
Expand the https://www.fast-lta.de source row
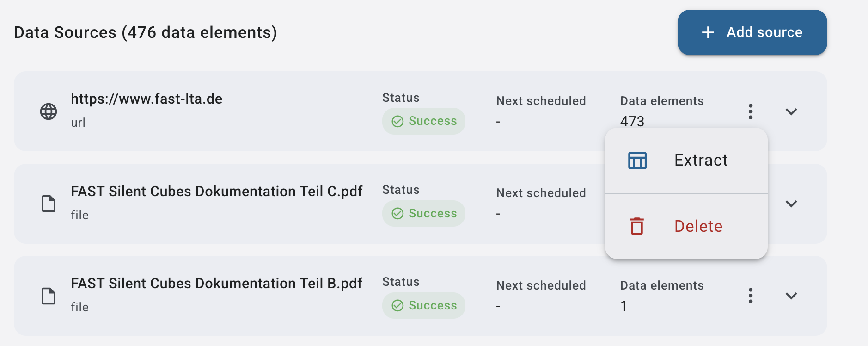pyautogui.click(x=791, y=111)
